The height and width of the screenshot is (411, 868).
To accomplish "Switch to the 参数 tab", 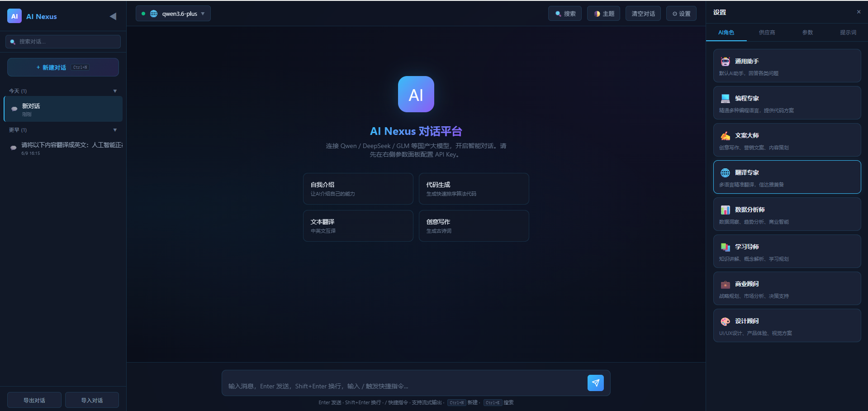I will pos(807,33).
